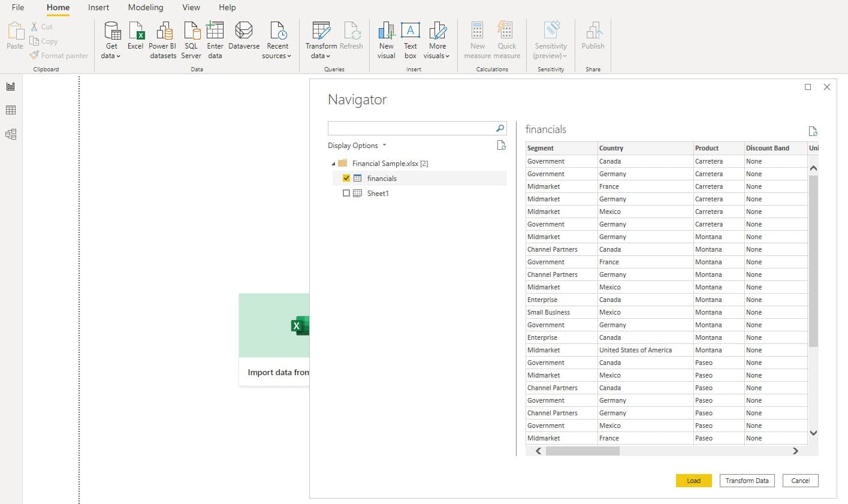
Task: Refresh the Navigator source list
Action: tap(502, 145)
